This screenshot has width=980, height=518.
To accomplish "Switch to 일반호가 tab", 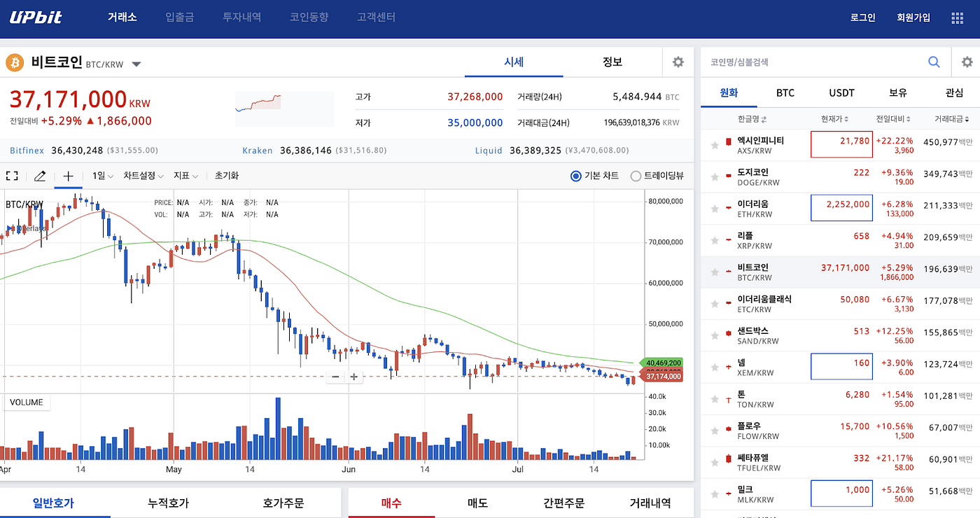I will [x=53, y=503].
